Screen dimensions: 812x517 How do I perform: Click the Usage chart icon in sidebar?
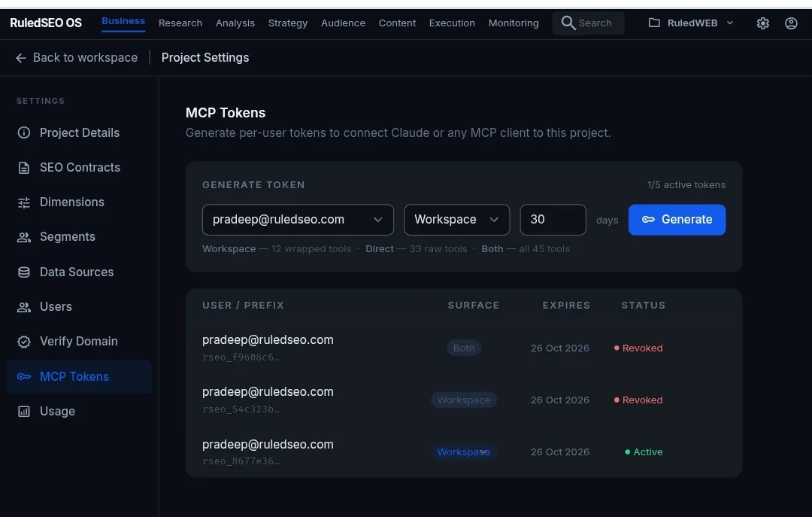tap(24, 411)
